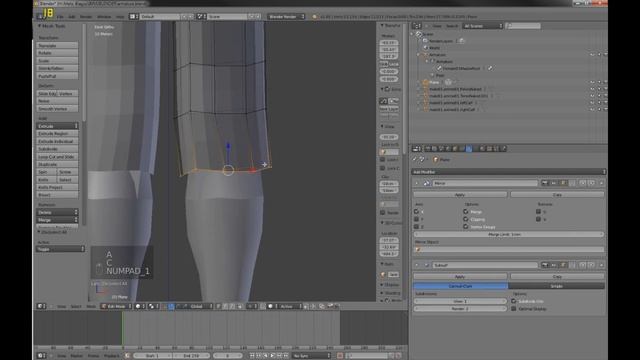Click the Plane object icon in properties breadcrumb
Screen dimensions: 640x360
[x=435, y=160]
